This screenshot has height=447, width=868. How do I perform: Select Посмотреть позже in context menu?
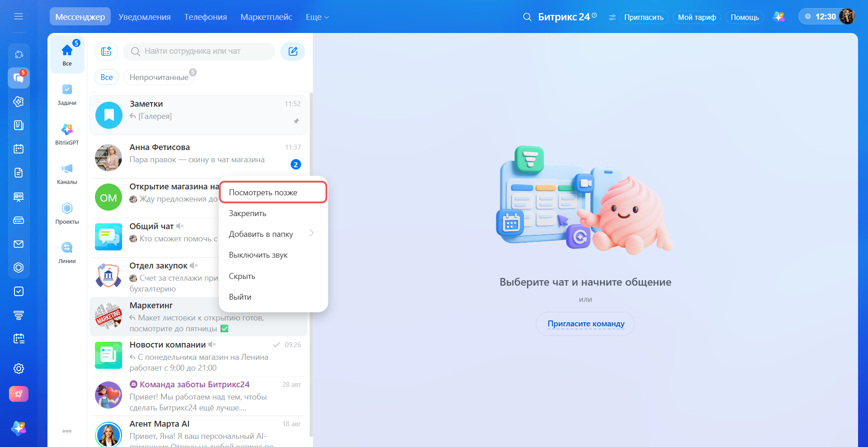coord(273,193)
